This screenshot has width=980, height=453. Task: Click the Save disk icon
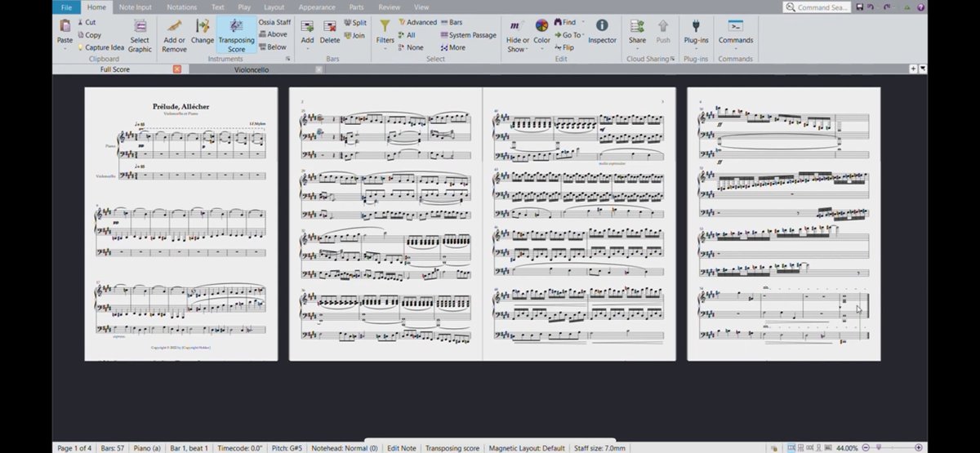tap(860, 7)
